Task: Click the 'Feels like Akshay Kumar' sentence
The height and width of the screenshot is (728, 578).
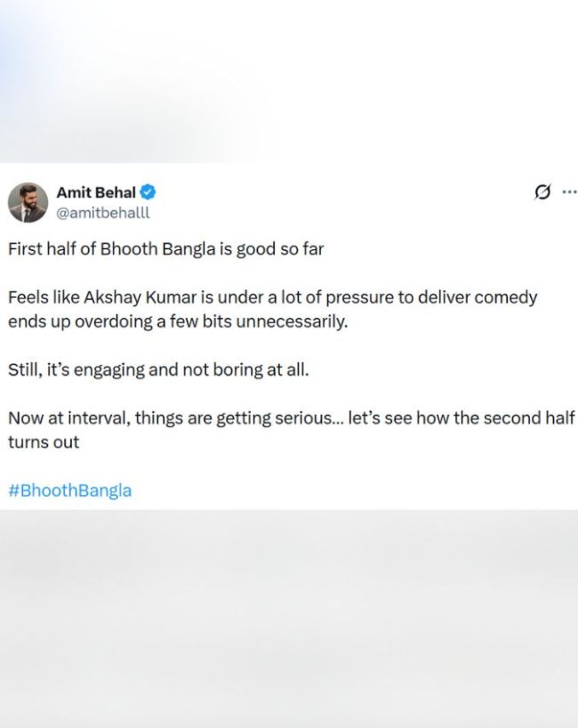Action: (272, 297)
